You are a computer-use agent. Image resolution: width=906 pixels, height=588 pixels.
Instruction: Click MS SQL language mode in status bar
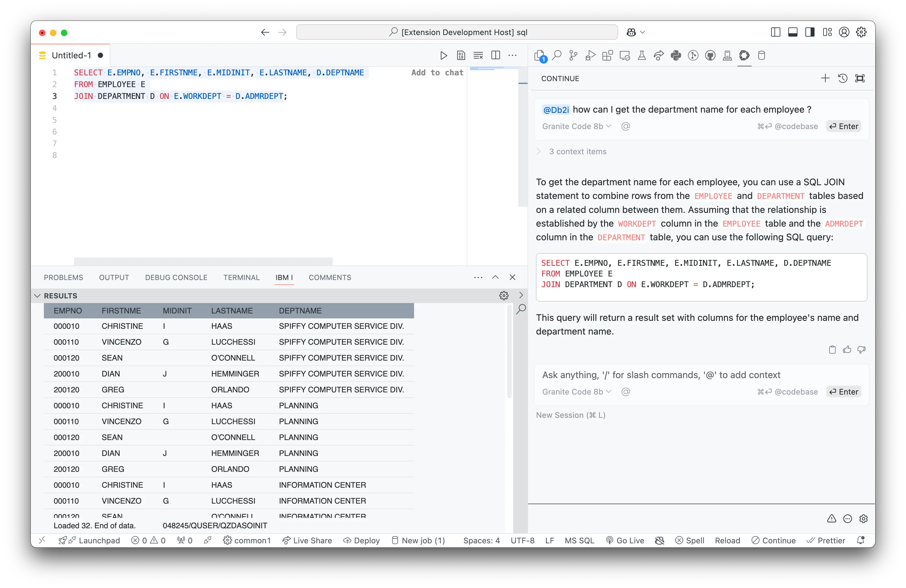coord(579,540)
